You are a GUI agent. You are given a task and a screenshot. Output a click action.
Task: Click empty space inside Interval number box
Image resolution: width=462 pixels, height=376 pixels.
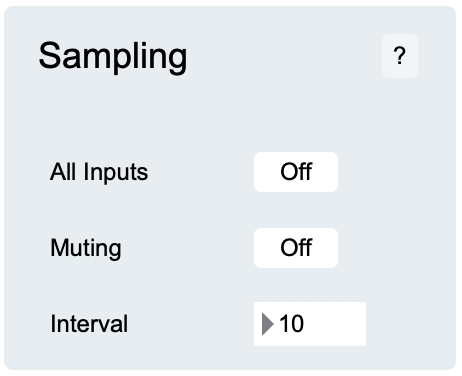tap(335, 324)
